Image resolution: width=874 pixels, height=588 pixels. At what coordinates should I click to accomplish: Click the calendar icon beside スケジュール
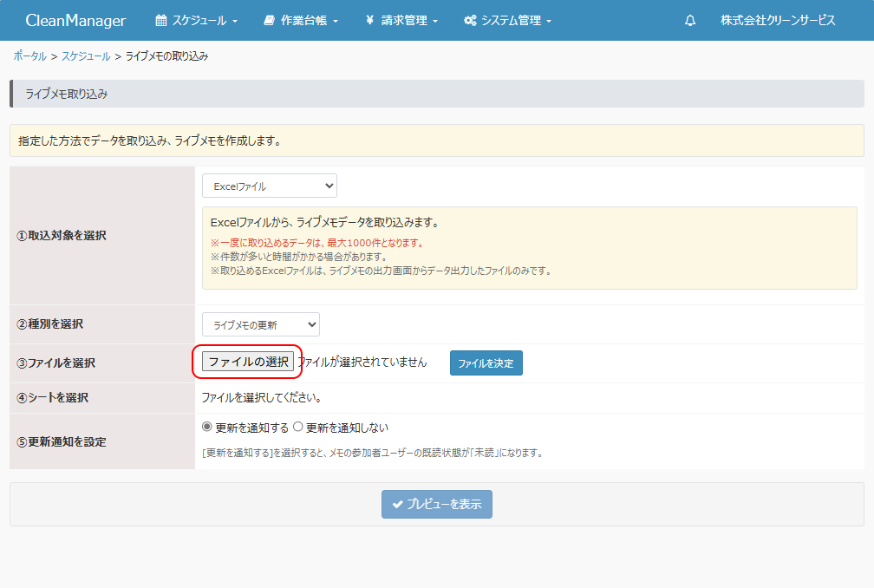click(160, 20)
